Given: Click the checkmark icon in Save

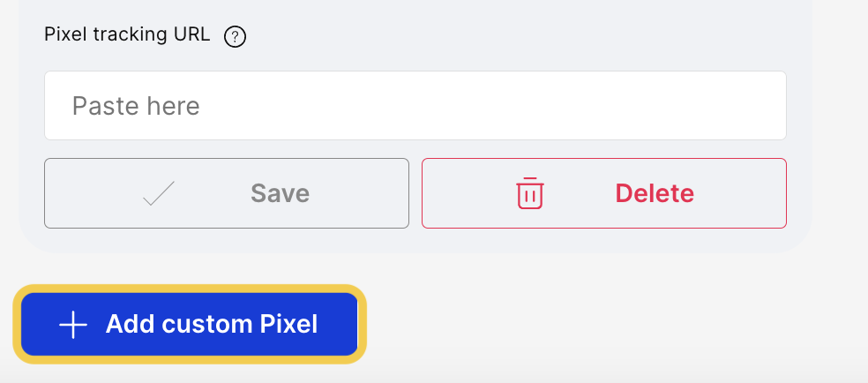Looking at the screenshot, I should pyautogui.click(x=159, y=193).
